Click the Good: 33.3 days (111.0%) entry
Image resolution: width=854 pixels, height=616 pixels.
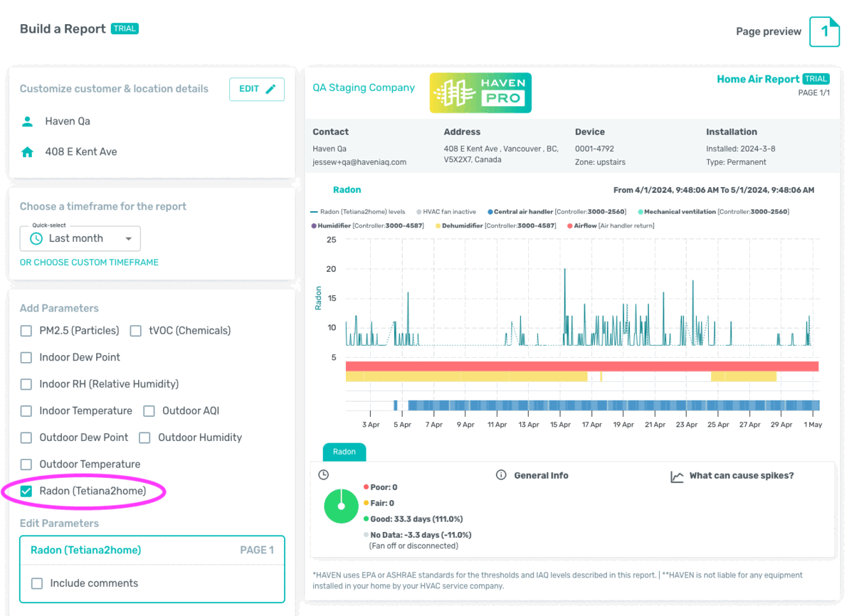pos(417,519)
